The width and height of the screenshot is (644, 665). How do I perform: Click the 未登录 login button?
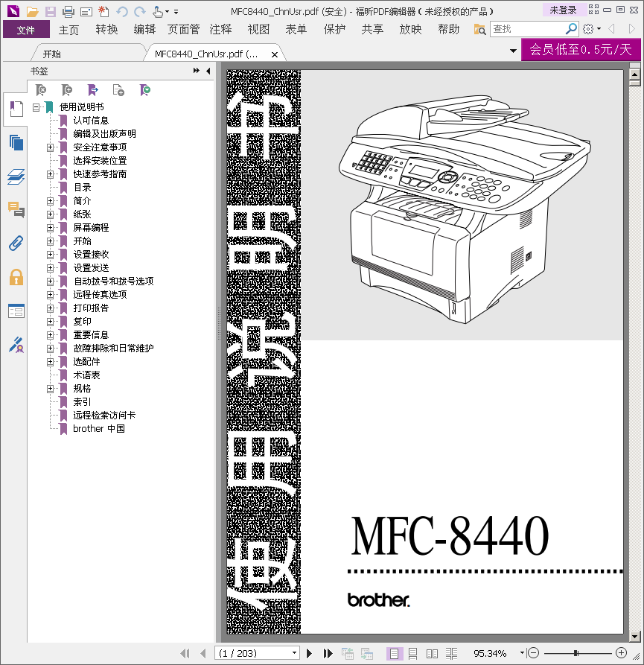(564, 10)
